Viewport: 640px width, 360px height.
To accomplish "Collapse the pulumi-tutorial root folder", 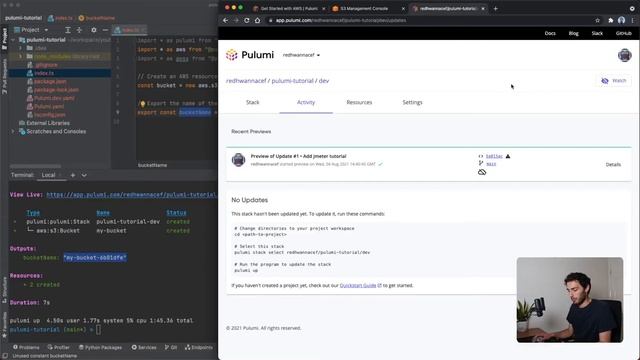I will (x=13, y=40).
